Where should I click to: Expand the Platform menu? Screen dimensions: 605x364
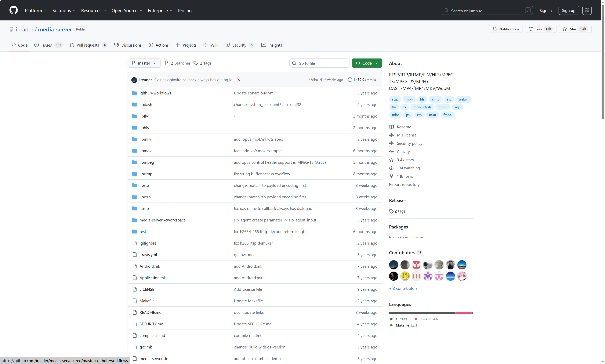[x=36, y=11]
